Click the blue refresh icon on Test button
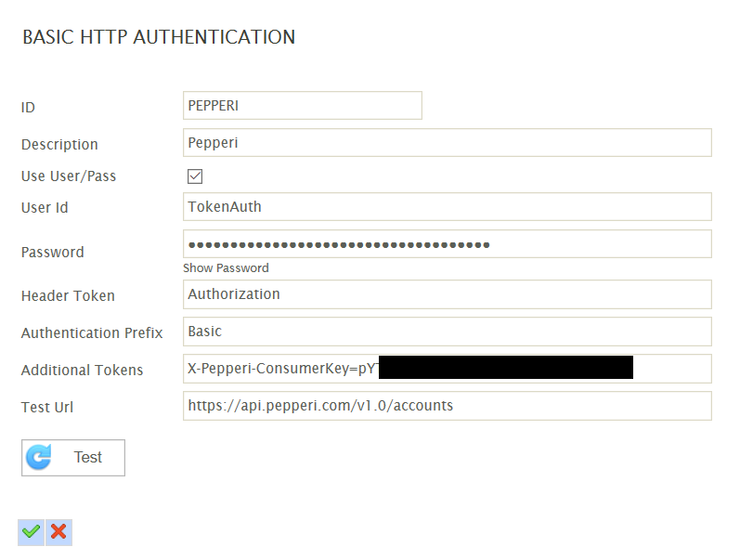 [x=39, y=457]
